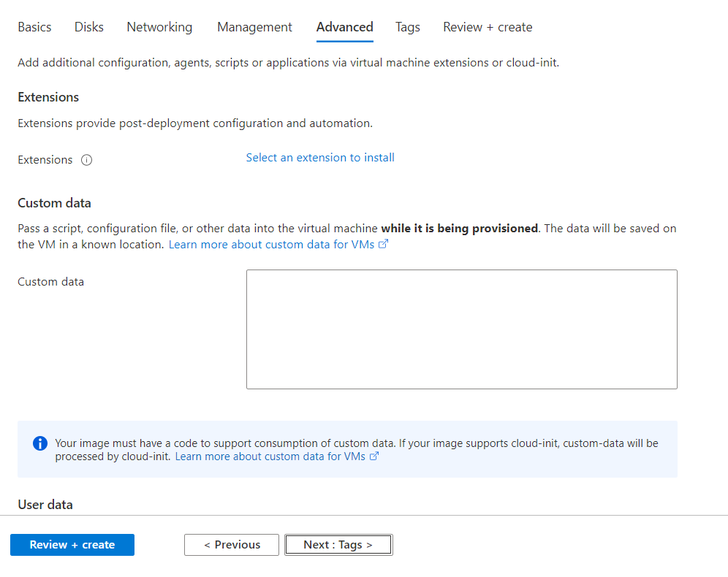
Task: Click the blue info icon in the banner
Action: [x=40, y=444]
